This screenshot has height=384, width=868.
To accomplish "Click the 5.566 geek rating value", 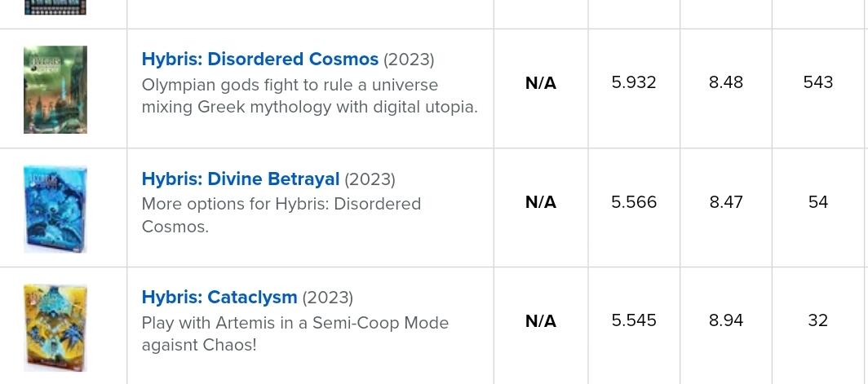I will click(634, 202).
